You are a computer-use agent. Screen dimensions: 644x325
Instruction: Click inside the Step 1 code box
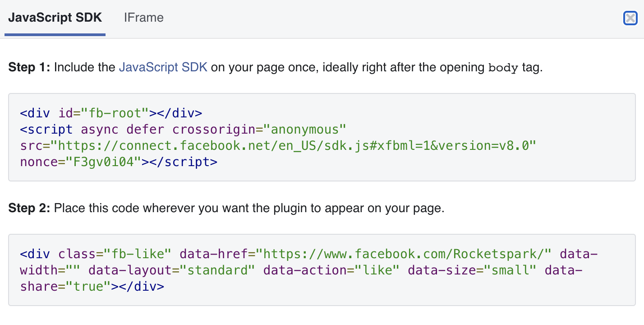(x=322, y=137)
